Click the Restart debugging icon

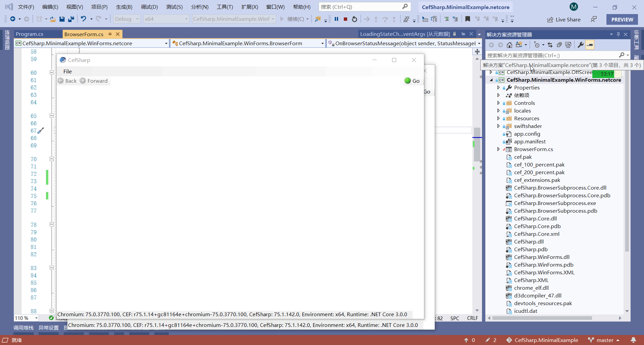355,19
